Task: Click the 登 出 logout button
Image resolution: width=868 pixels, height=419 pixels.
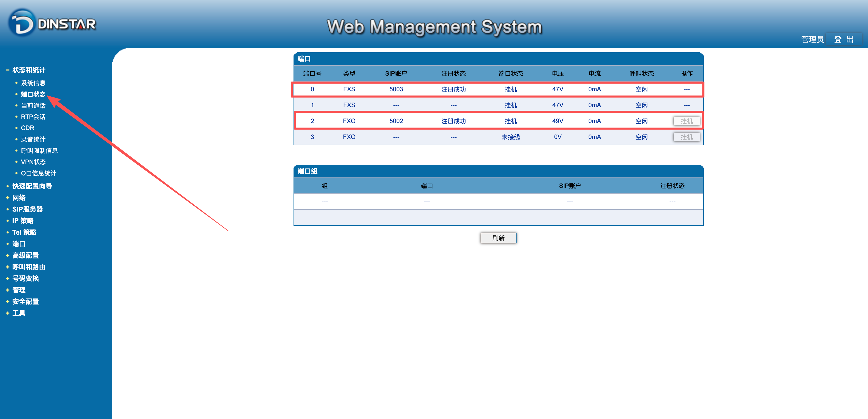Action: coord(844,39)
